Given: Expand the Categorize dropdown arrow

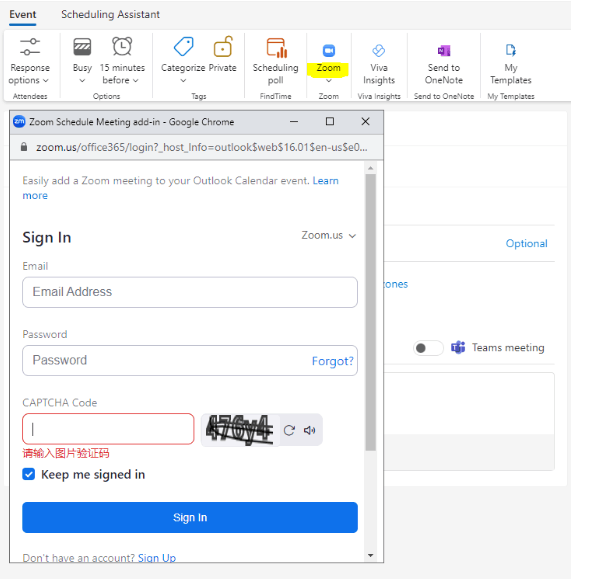Looking at the screenshot, I should [x=183, y=80].
